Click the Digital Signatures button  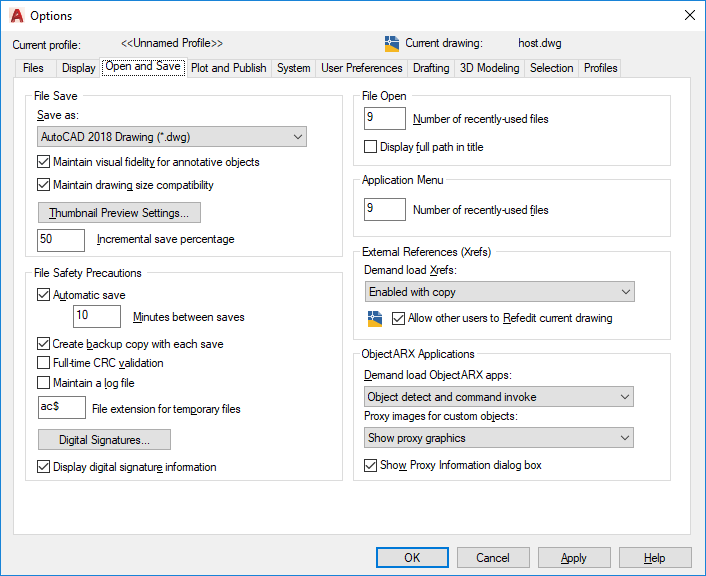pos(104,440)
